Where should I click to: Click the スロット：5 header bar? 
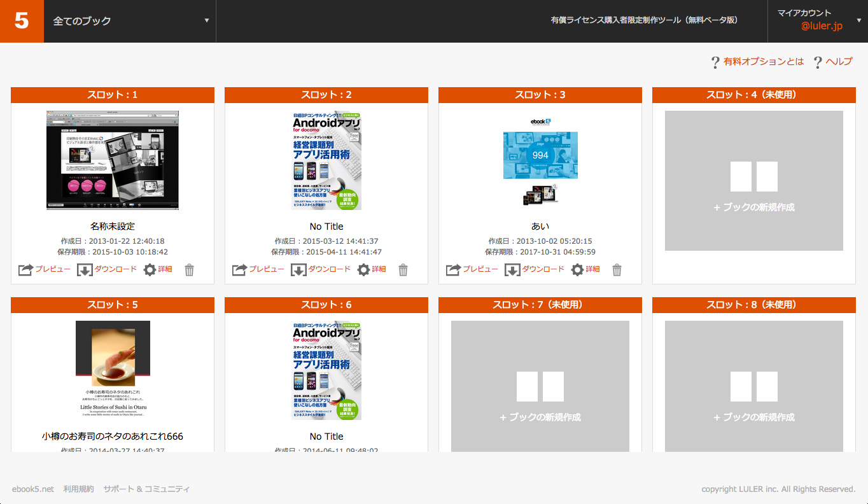coord(113,305)
